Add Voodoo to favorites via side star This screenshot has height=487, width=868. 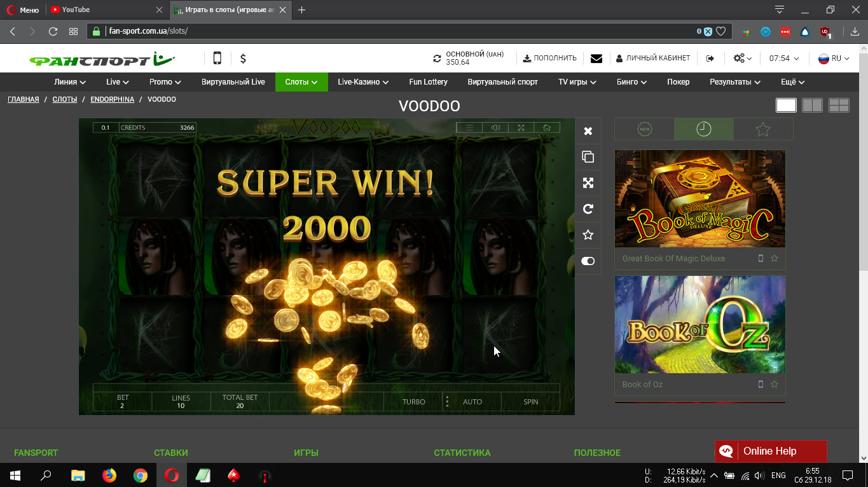click(588, 235)
